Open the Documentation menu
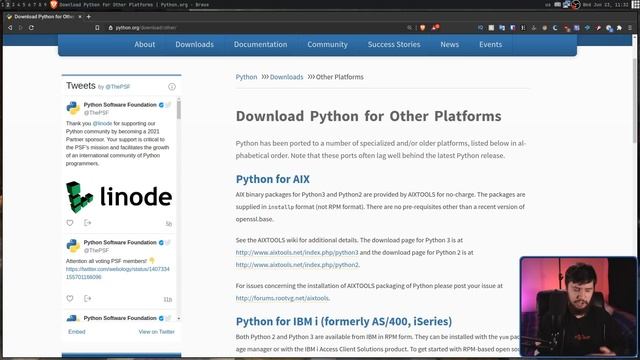640x360 pixels. (x=260, y=44)
